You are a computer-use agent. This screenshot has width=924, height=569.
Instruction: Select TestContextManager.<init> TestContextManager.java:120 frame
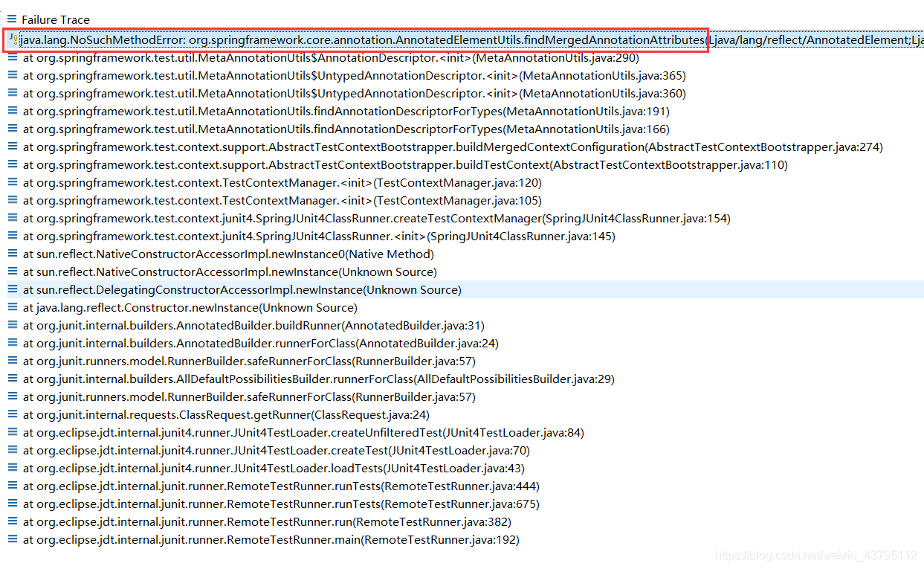click(x=282, y=182)
